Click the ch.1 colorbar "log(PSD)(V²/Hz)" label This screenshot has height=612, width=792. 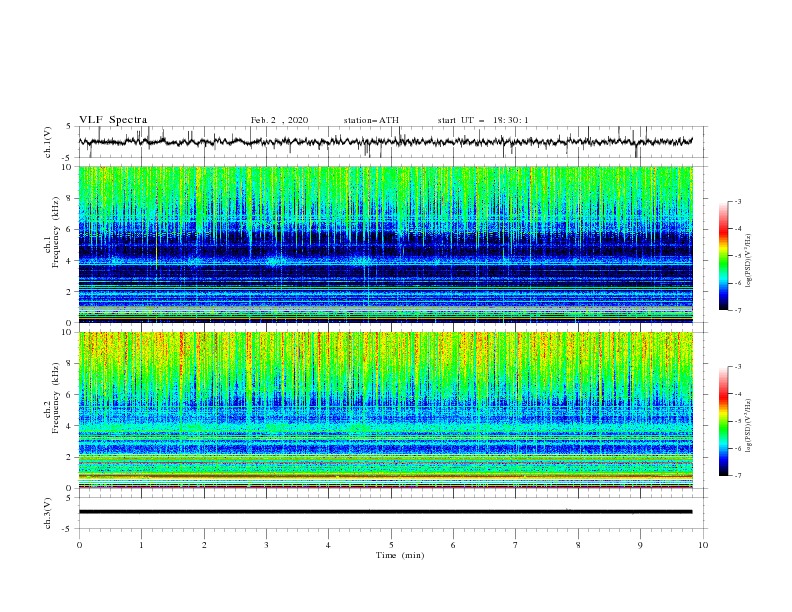pyautogui.click(x=748, y=261)
